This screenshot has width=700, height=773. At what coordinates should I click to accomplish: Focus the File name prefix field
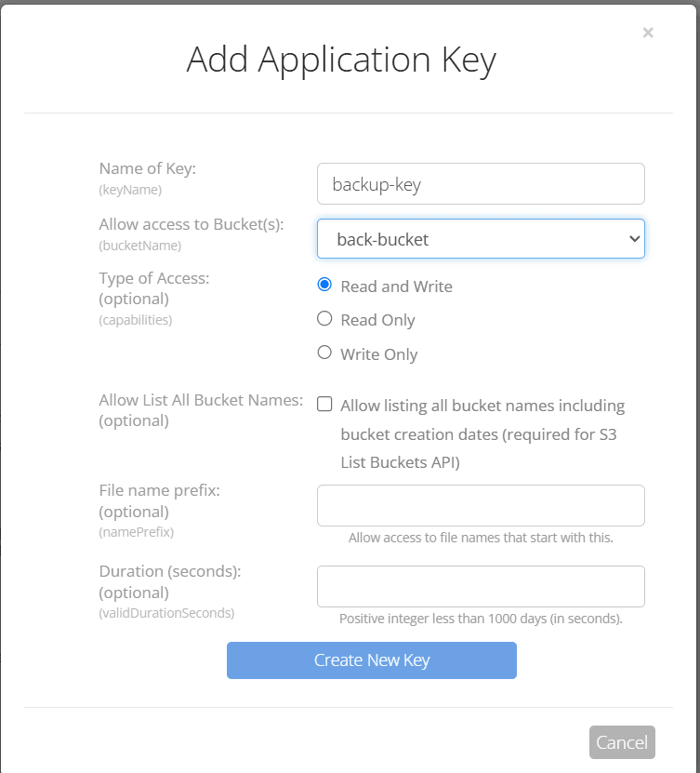pos(481,505)
